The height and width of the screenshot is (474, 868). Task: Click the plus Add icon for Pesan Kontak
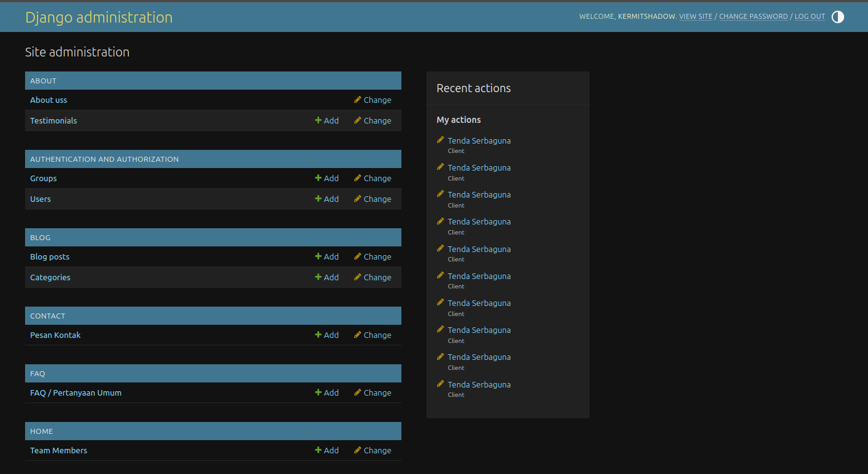[x=318, y=335]
